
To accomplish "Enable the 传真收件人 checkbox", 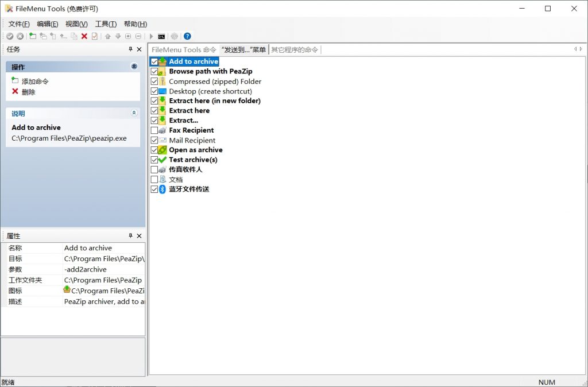I will (x=154, y=169).
